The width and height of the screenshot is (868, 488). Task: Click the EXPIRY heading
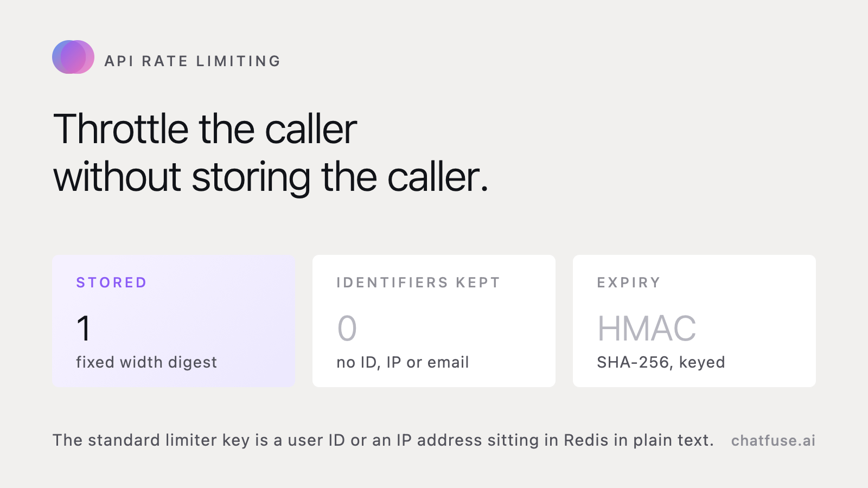point(629,282)
